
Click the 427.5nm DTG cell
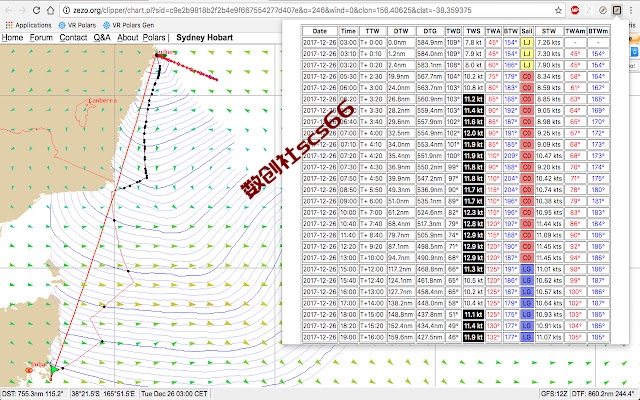(430, 337)
